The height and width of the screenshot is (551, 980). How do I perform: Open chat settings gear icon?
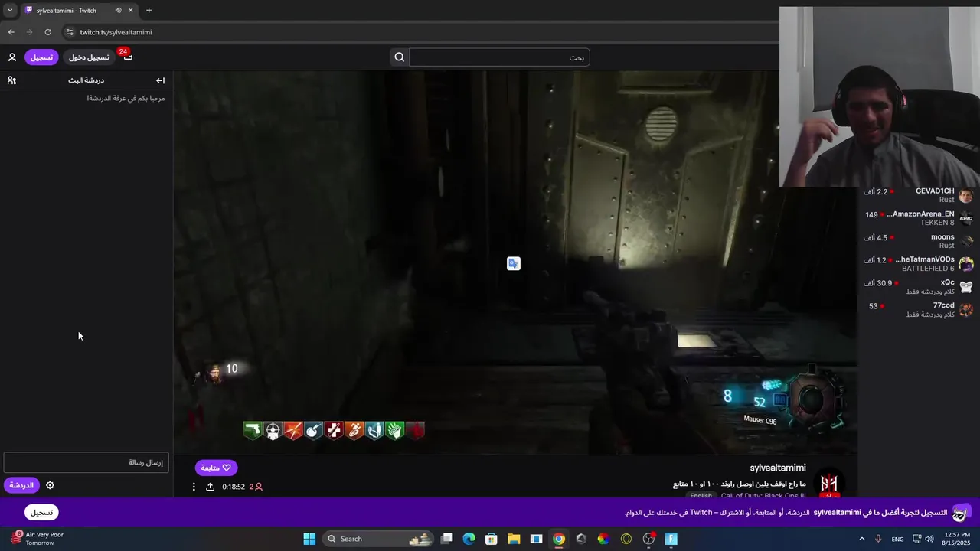50,485
